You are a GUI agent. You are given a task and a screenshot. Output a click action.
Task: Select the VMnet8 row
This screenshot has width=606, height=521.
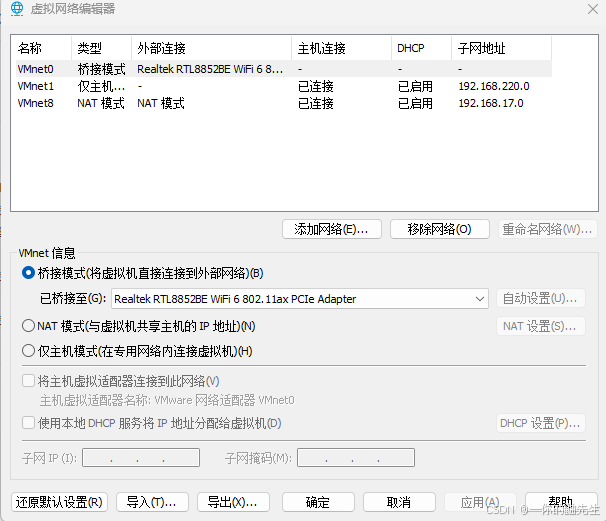pyautogui.click(x=284, y=103)
